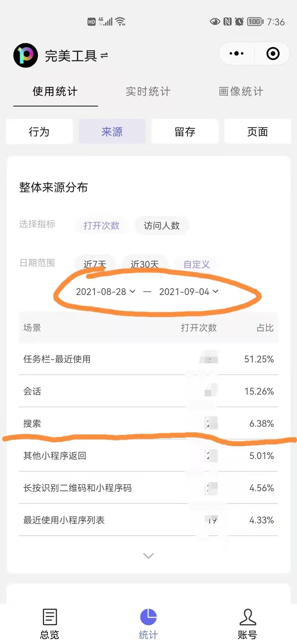
Task: Choose 近7天 date range
Action: [95, 264]
